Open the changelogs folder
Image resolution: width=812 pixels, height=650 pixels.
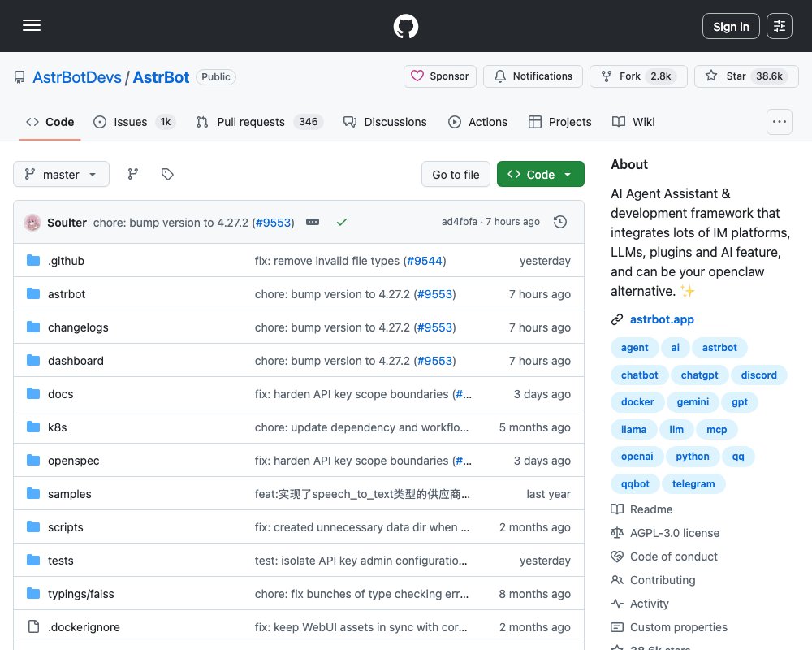click(78, 327)
